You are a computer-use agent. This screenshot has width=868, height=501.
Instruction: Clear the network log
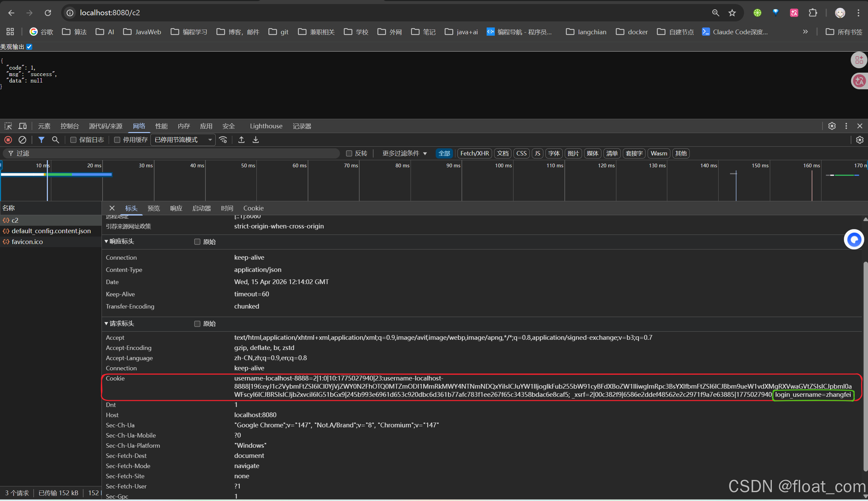[x=22, y=140]
